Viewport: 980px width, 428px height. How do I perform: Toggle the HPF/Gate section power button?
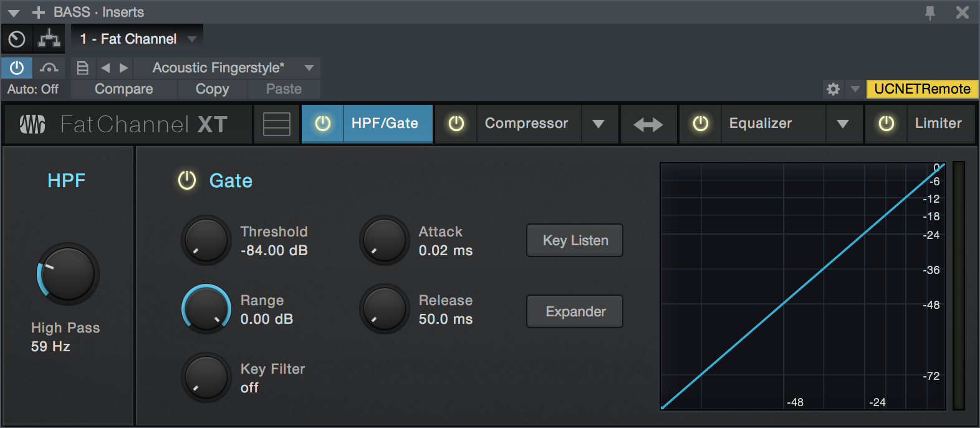323,124
